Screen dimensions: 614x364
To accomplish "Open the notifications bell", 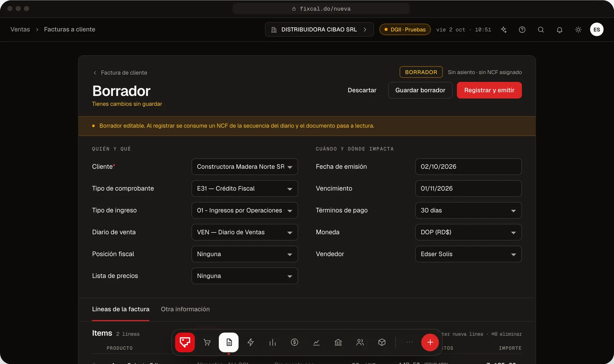I will pos(560,30).
